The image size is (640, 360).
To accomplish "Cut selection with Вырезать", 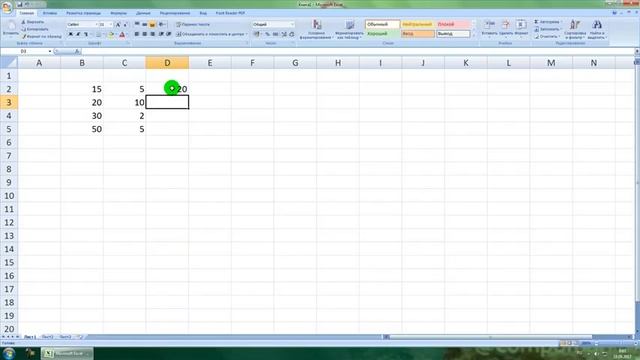I will [x=33, y=22].
